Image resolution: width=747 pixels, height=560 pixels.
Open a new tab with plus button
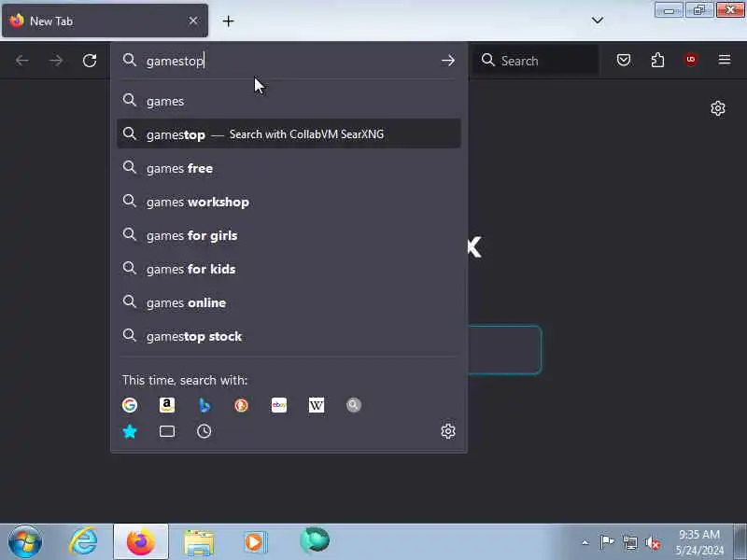point(228,21)
